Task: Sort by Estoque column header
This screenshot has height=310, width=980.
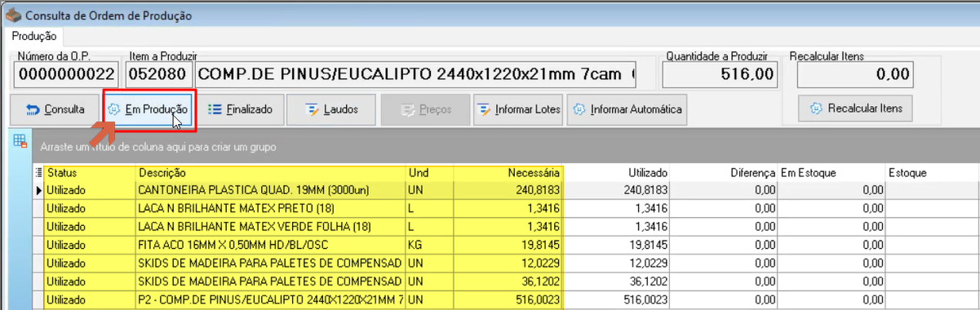Action: [x=933, y=173]
